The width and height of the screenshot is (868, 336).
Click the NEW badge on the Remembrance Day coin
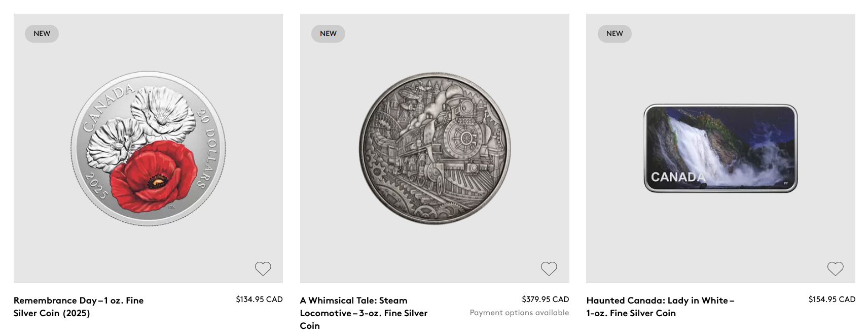(42, 33)
